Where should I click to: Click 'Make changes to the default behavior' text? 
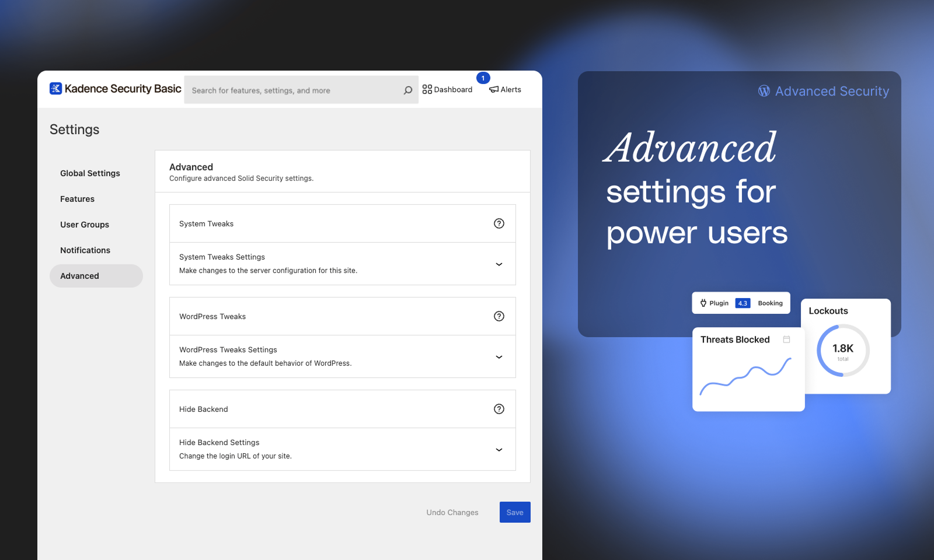point(266,363)
